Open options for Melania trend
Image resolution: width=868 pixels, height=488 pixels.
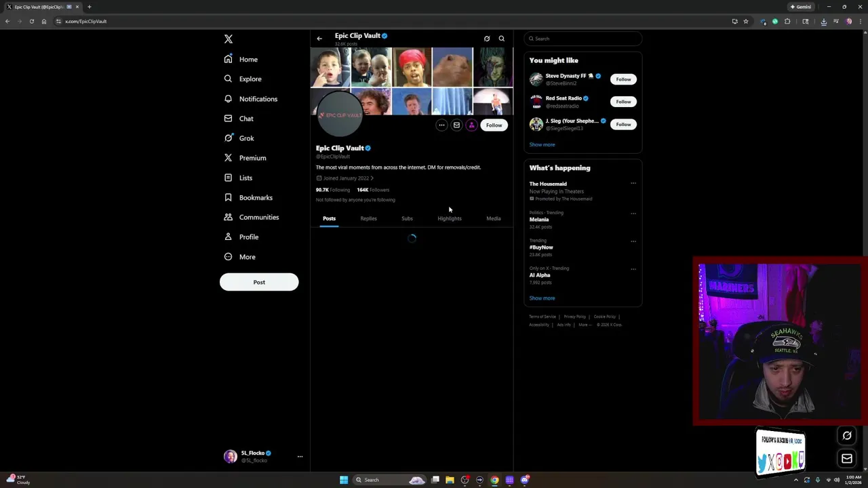pos(633,213)
